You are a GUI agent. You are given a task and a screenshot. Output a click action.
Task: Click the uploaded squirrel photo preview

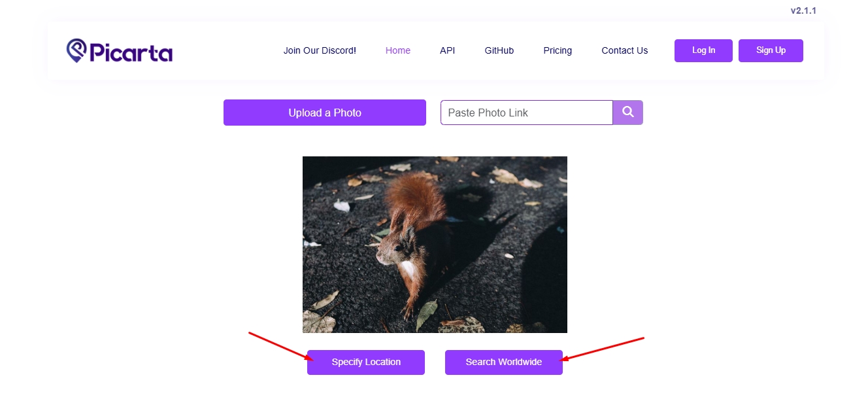(435, 245)
